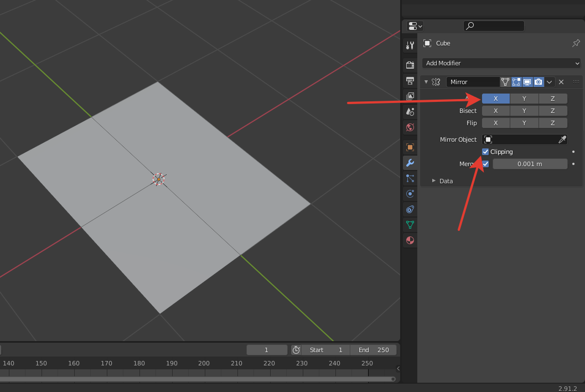Viewport: 585px width, 392px height.
Task: Collapse the Mirror modifier panel
Action: click(x=426, y=82)
